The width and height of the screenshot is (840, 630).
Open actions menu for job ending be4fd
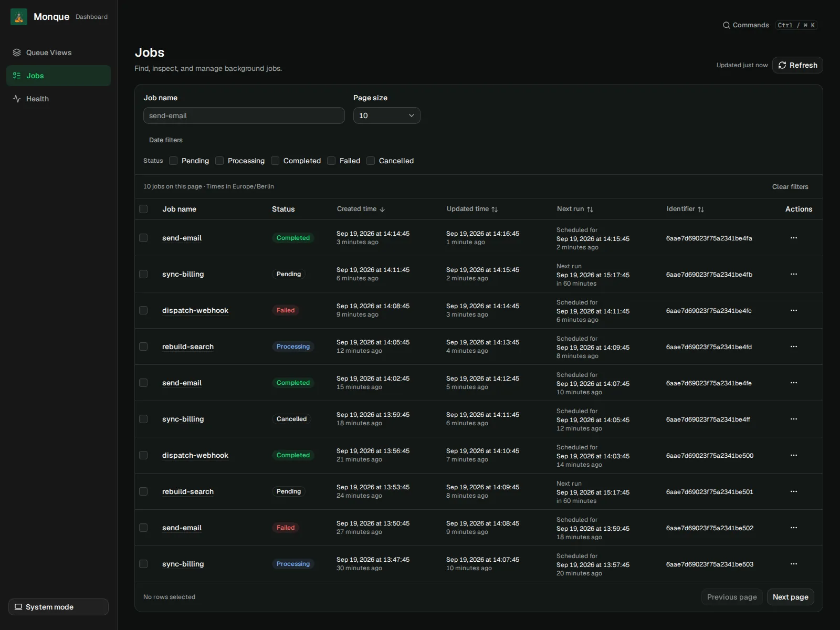click(x=794, y=346)
